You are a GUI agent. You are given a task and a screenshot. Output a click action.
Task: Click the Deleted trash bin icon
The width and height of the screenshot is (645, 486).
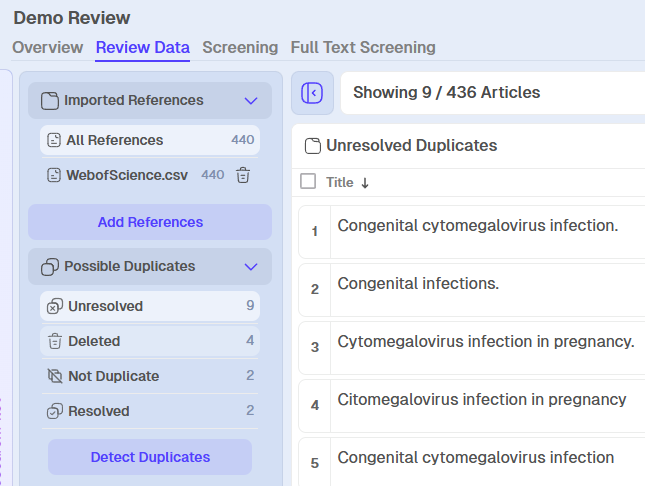pos(55,341)
